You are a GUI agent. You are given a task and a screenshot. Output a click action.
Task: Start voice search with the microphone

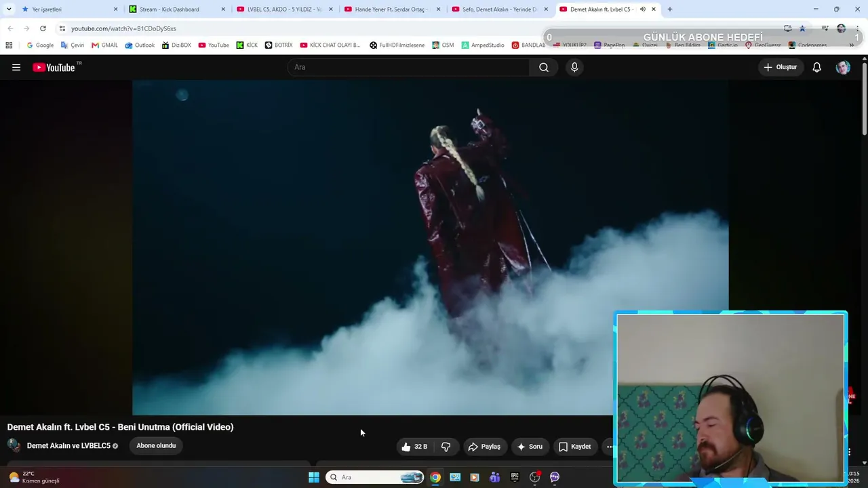[x=574, y=67]
